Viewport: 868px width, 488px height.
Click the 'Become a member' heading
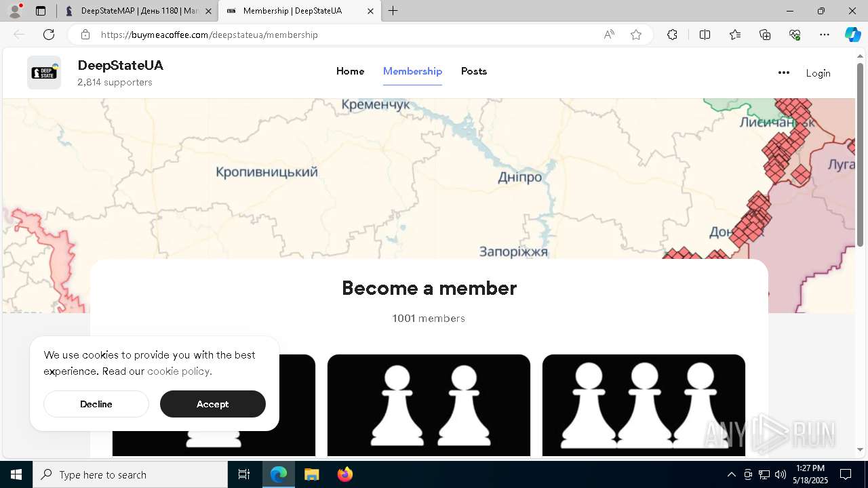point(429,288)
